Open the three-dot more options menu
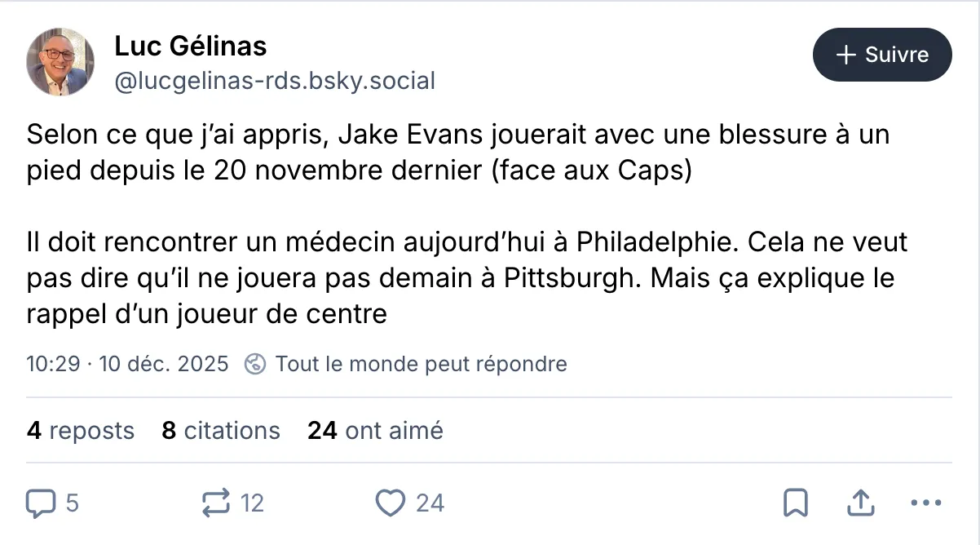 (x=925, y=503)
